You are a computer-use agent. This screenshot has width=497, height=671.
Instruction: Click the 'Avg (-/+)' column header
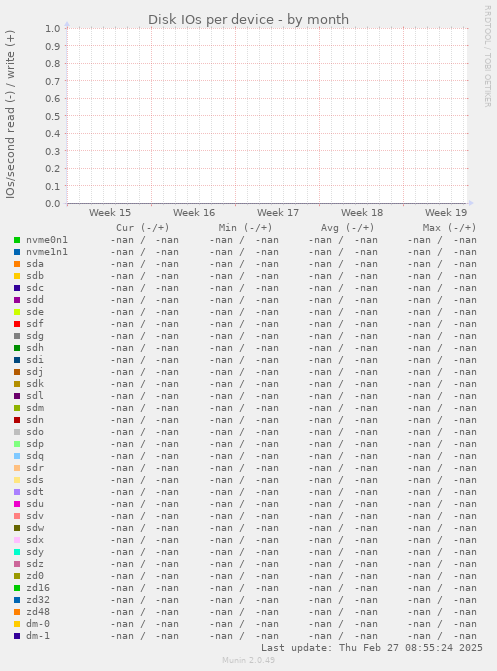[348, 228]
